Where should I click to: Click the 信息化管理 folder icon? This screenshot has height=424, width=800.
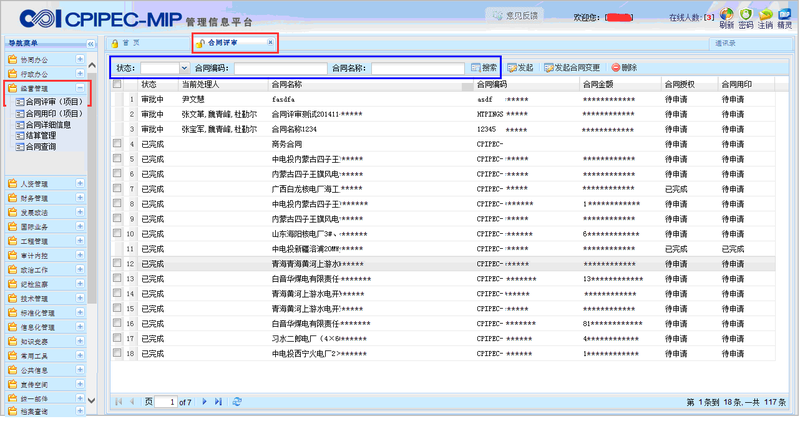click(x=13, y=327)
